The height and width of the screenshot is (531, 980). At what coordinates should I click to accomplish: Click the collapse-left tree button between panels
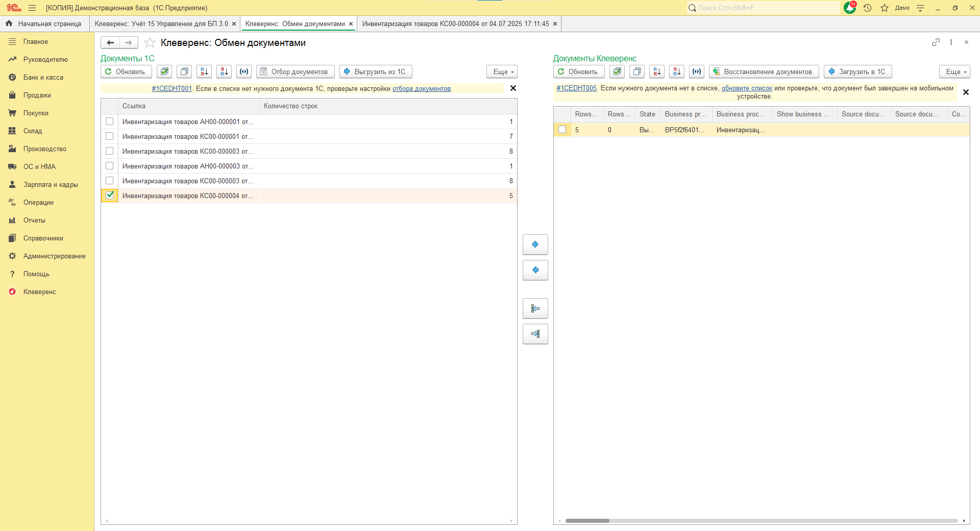535,334
